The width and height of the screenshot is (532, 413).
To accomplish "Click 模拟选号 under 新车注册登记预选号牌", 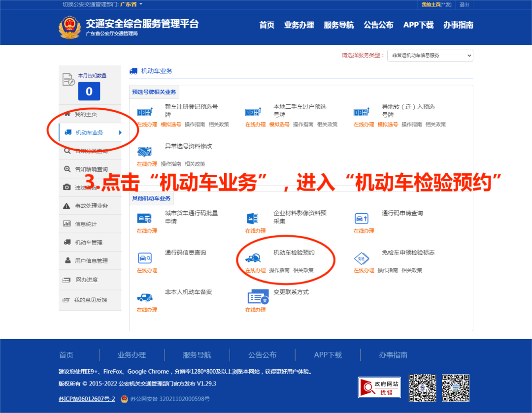I will 170,125.
